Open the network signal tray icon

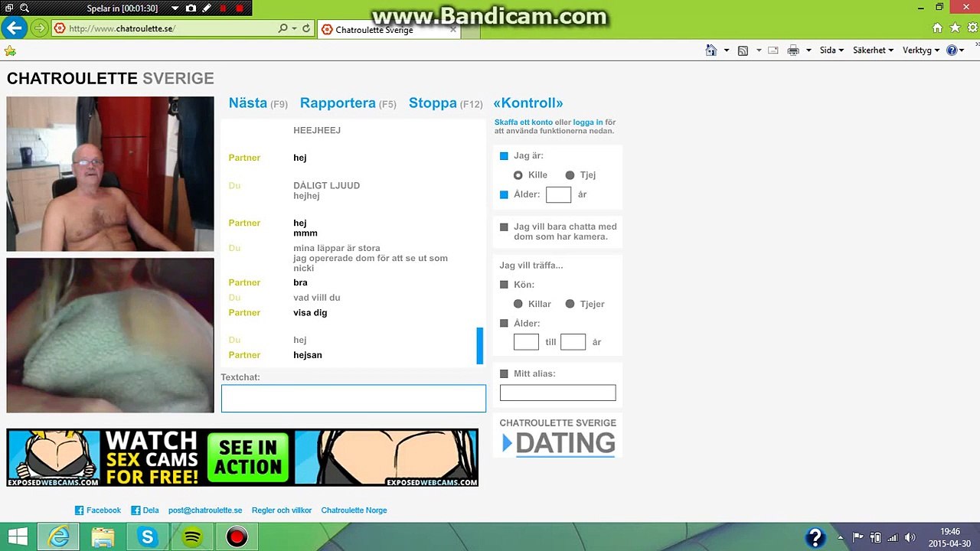coord(893,537)
